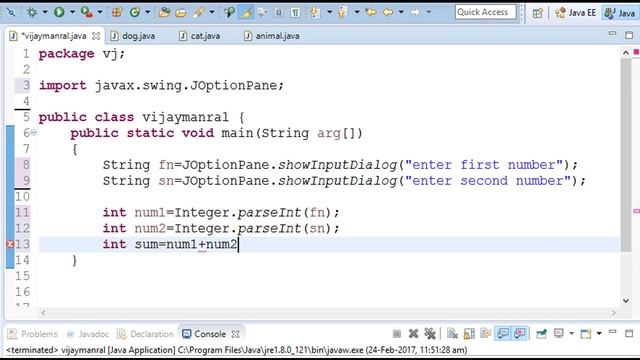Click the New Java Package icon

117,13
